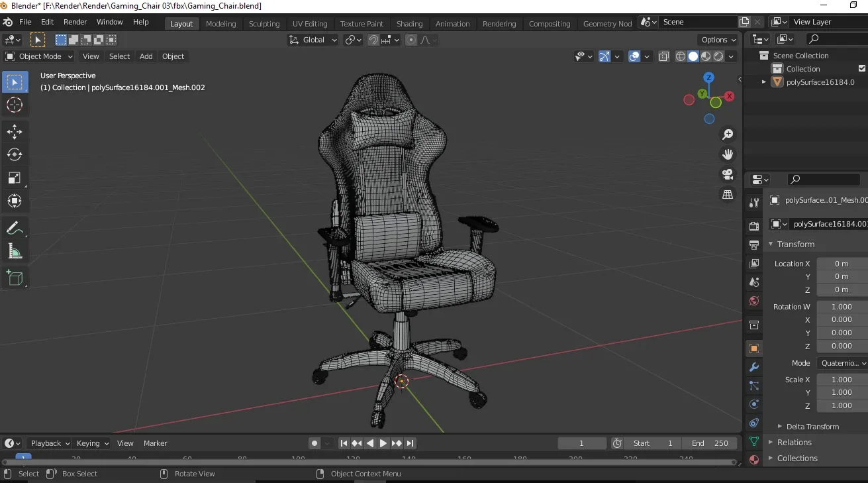Open the viewport Add menu

tap(146, 56)
